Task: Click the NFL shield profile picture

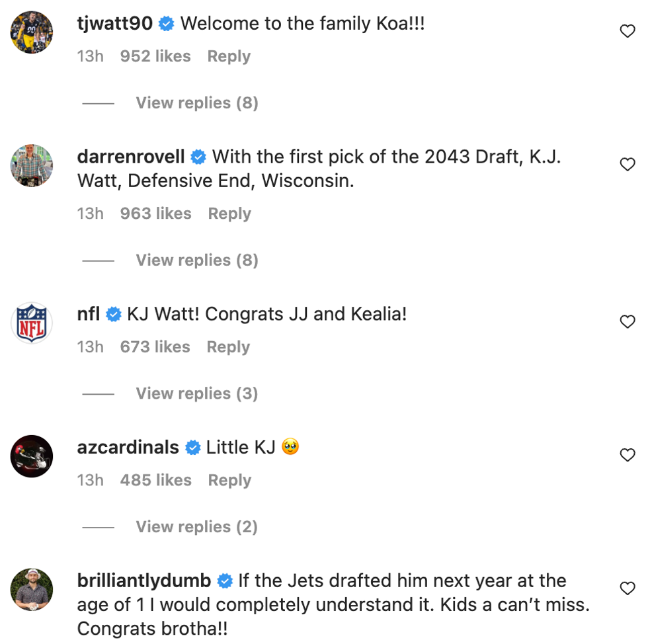Action: (x=31, y=322)
